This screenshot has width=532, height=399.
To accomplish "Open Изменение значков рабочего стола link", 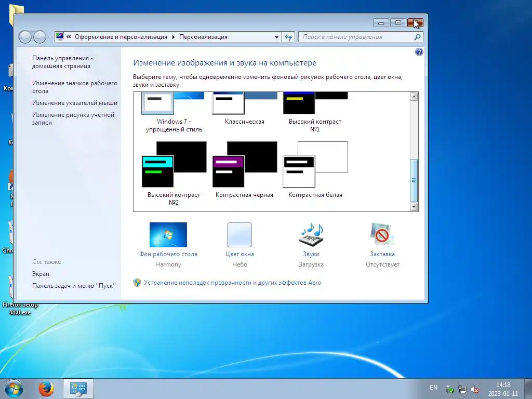I will click(x=75, y=87).
